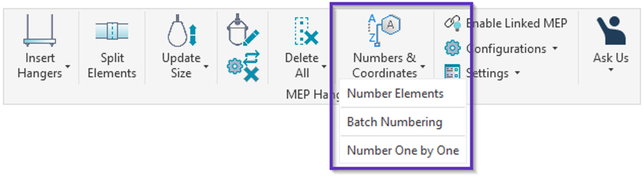
Task: Expand the Delete All dropdown arrow
Action: [x=324, y=66]
